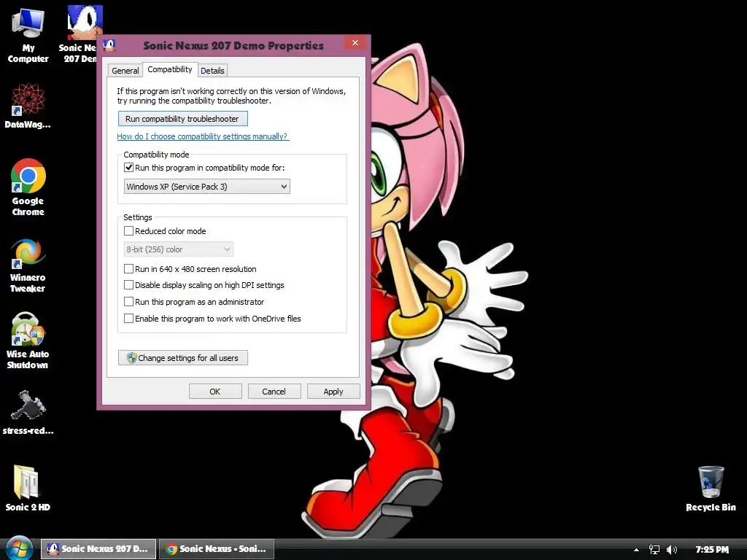
Task: Click Run compatibility troubleshooter button
Action: click(183, 119)
